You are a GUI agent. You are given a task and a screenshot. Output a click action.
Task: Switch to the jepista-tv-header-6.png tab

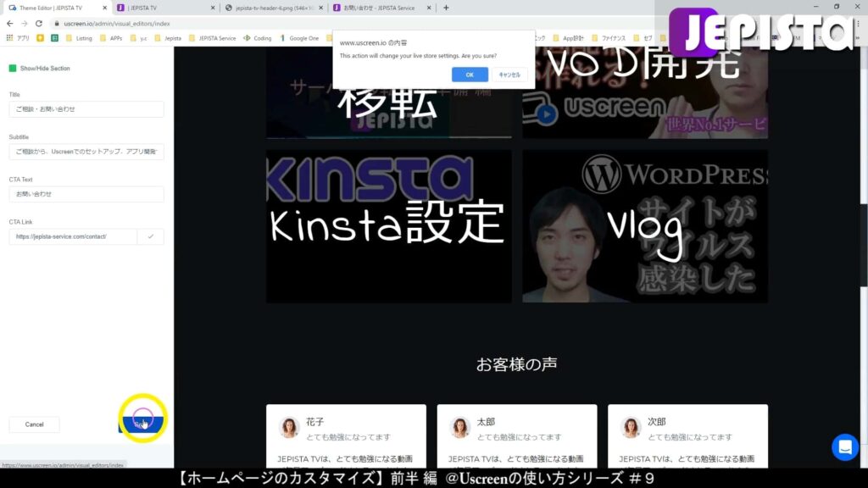tap(274, 8)
